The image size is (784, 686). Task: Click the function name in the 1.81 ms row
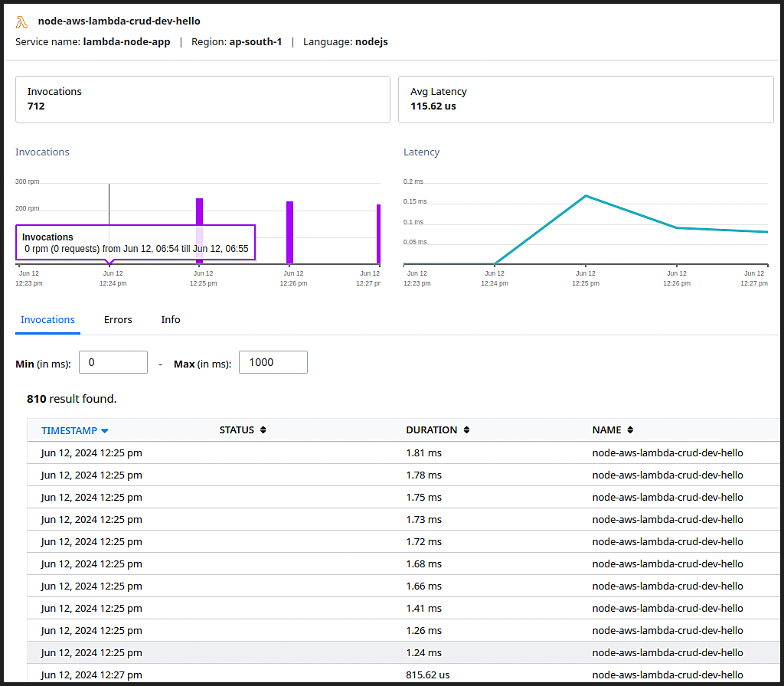click(668, 453)
